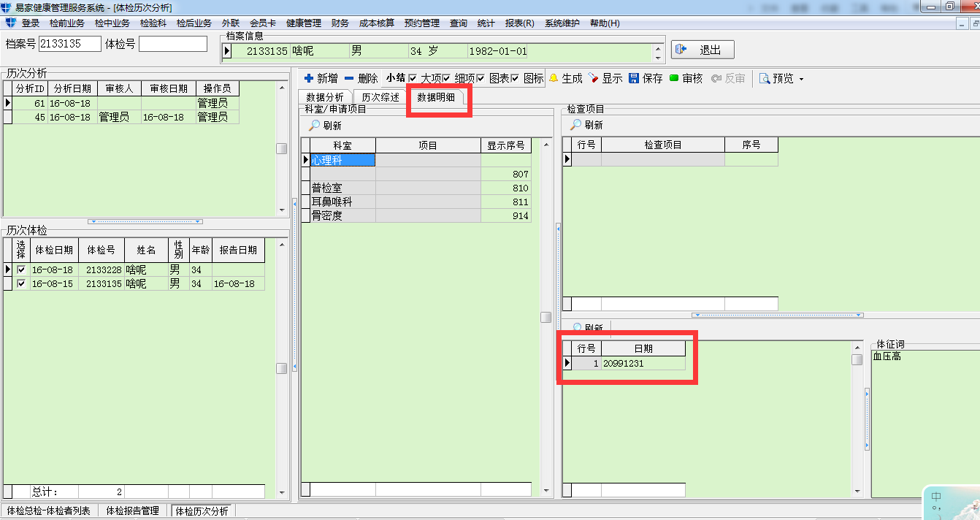Toggle the checkbox before 图标

click(515, 78)
